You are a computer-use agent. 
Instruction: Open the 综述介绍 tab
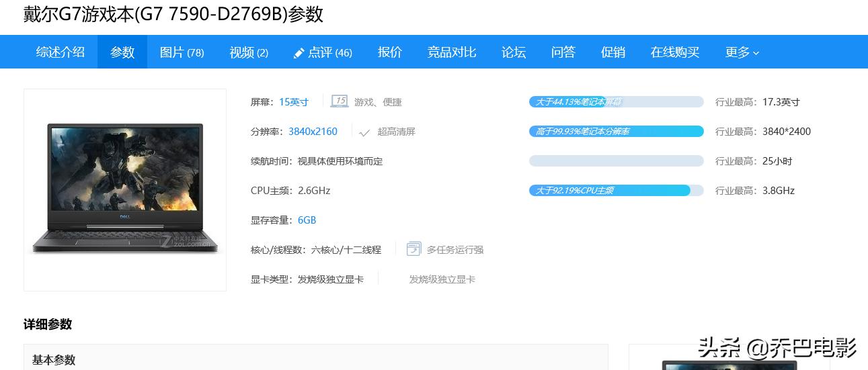(x=61, y=52)
